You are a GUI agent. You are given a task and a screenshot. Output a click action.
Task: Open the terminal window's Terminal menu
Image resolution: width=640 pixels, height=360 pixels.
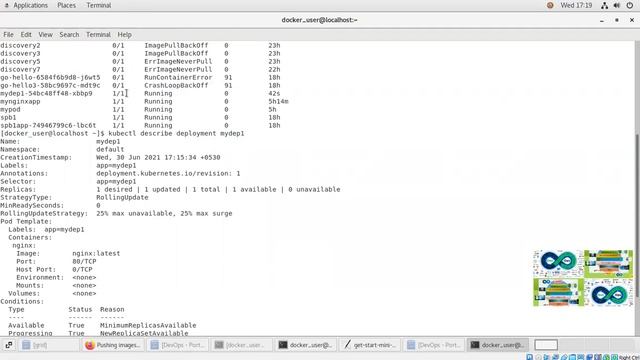98,35
